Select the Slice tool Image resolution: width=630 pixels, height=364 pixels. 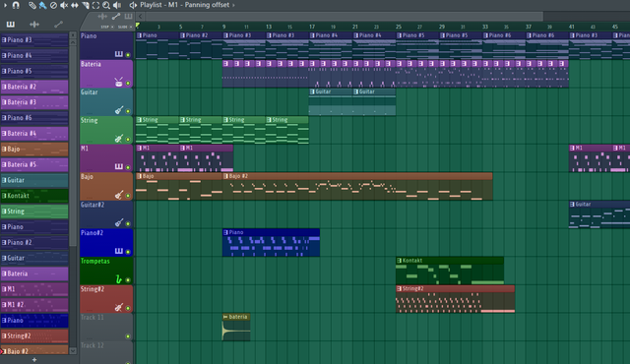click(86, 5)
